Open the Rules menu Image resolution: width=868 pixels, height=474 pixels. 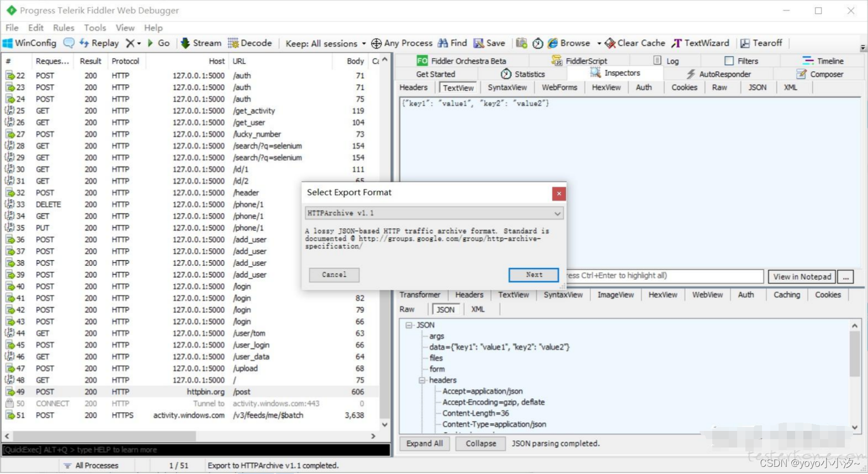click(x=63, y=28)
